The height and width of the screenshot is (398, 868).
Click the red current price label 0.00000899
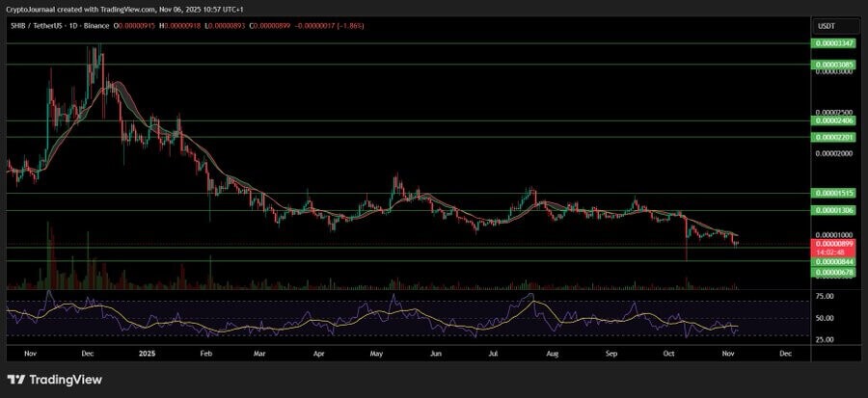pos(831,245)
